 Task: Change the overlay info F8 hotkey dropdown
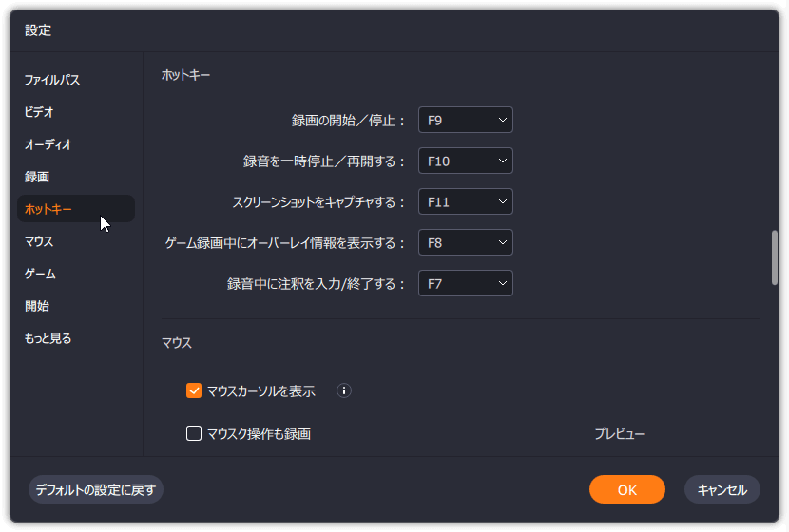[465, 243]
